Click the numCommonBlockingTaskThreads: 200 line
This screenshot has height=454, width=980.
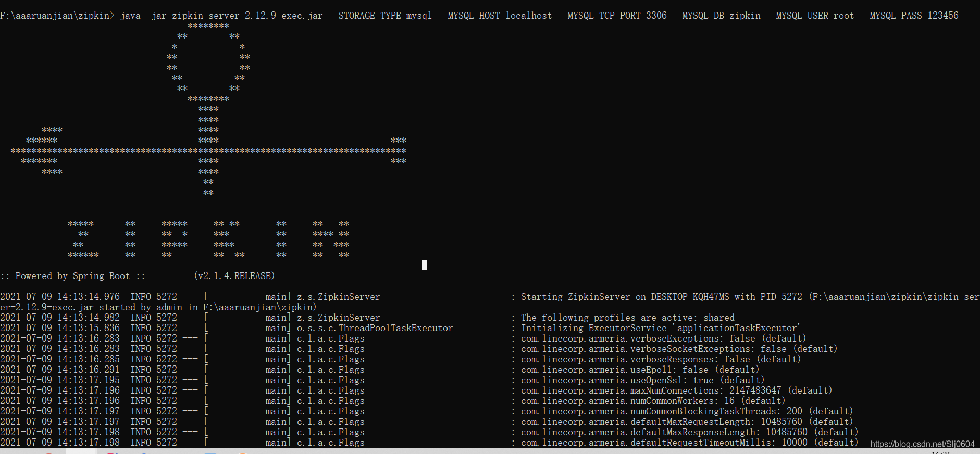point(687,411)
